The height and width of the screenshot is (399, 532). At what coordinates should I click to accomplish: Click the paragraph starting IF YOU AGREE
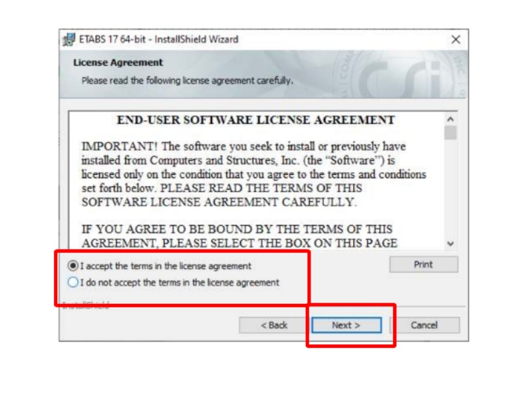pyautogui.click(x=239, y=236)
